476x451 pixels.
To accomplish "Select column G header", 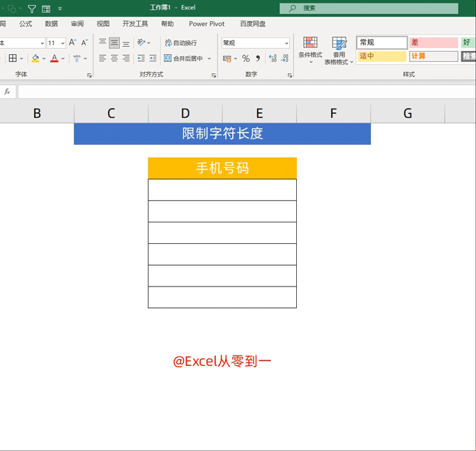I will (408, 114).
